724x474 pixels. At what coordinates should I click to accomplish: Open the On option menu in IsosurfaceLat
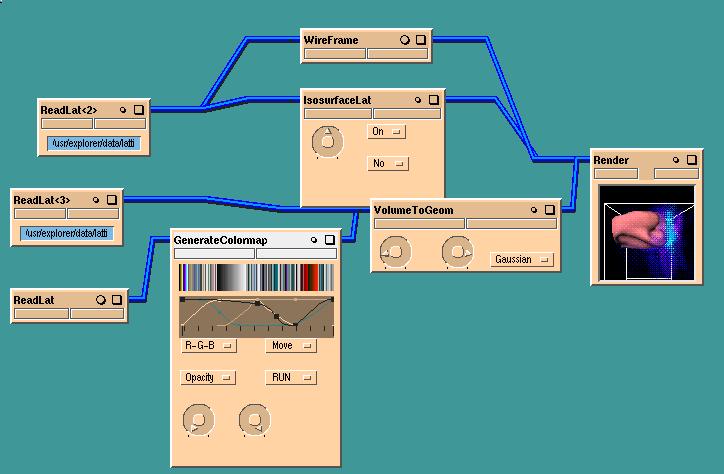[x=387, y=131]
